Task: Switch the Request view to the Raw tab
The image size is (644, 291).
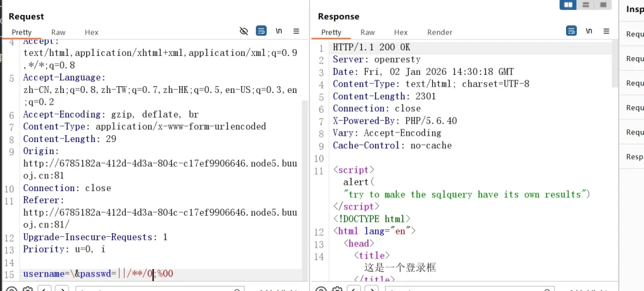Action: (x=58, y=32)
